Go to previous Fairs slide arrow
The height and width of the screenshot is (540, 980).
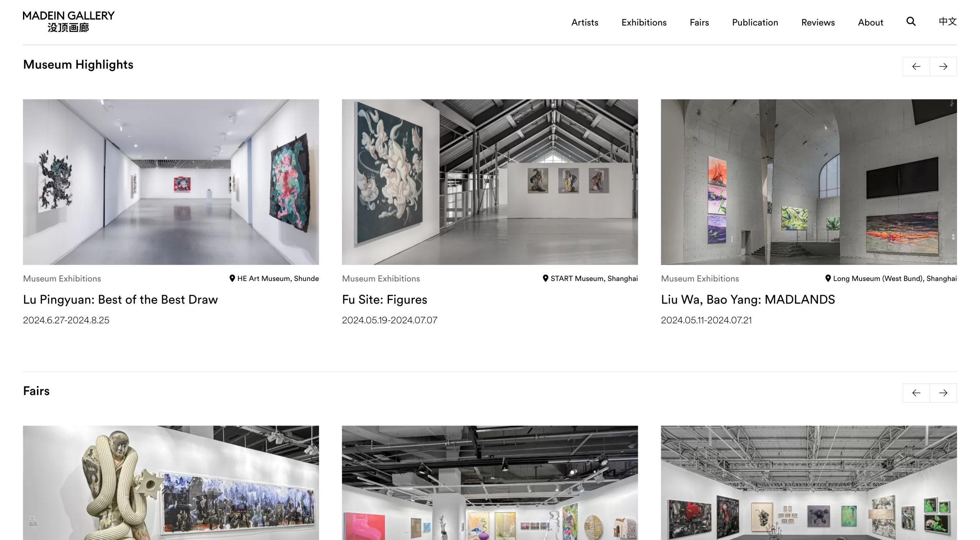click(x=916, y=393)
